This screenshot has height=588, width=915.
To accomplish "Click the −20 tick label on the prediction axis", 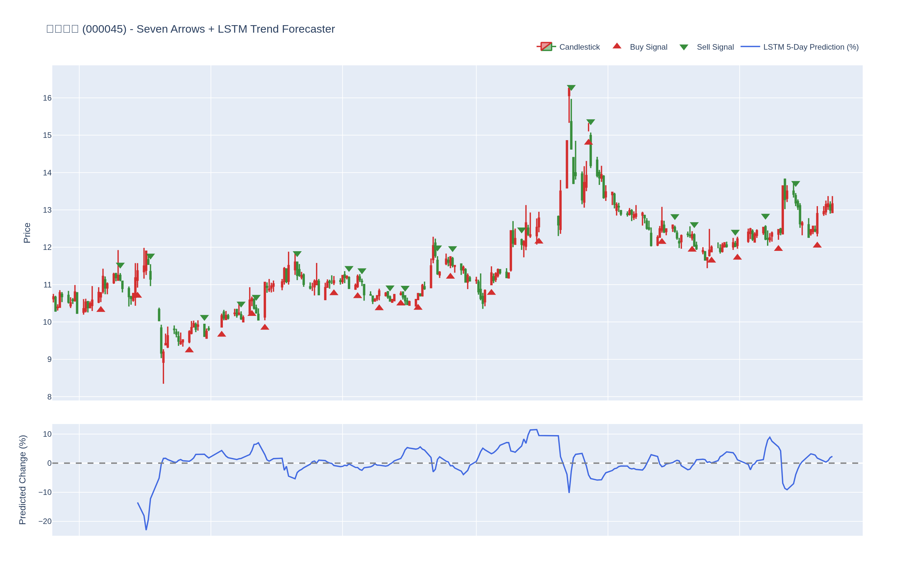I will (x=45, y=521).
